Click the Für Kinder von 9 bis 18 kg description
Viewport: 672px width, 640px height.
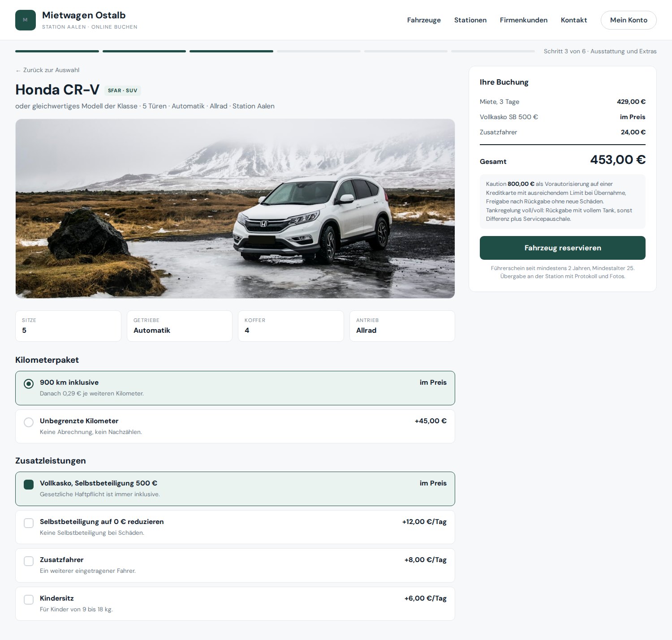point(76,610)
